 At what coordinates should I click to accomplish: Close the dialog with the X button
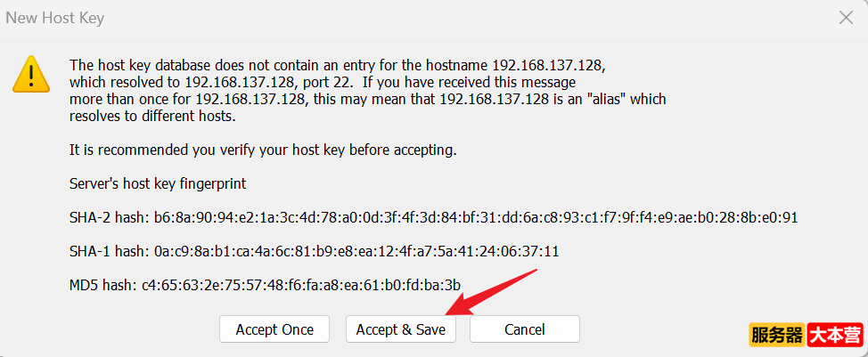point(846,17)
